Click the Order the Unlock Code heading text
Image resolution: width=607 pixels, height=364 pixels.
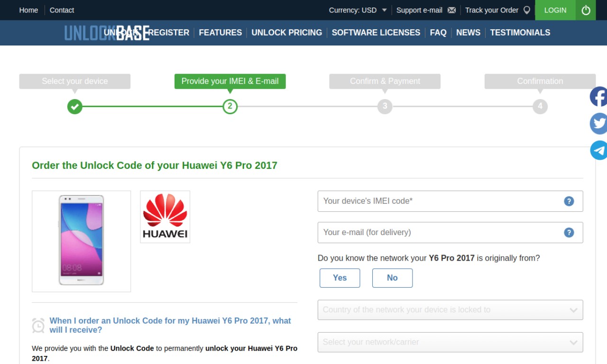pyautogui.click(x=155, y=165)
